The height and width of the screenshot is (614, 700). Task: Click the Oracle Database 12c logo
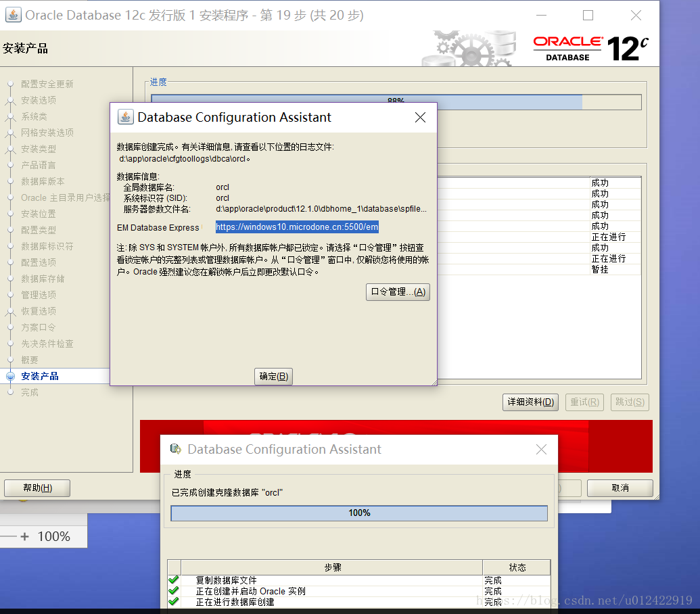[x=590, y=48]
